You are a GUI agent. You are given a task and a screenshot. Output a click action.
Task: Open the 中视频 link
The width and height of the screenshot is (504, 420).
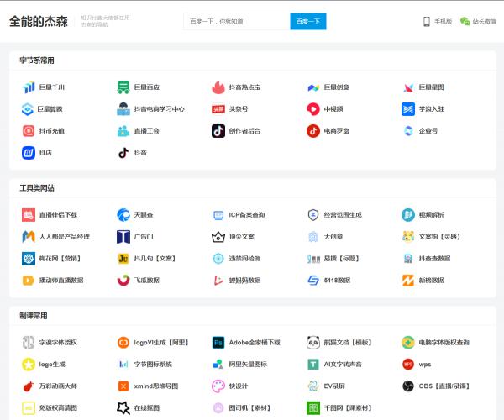333,109
